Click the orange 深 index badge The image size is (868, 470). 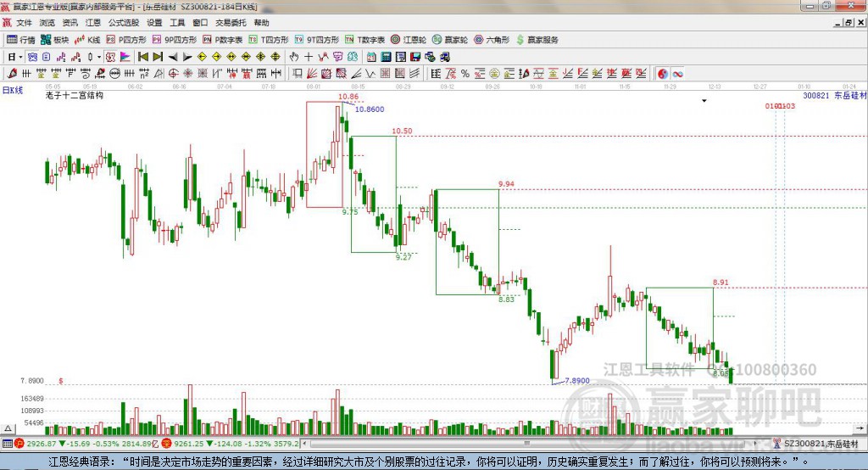click(x=167, y=444)
